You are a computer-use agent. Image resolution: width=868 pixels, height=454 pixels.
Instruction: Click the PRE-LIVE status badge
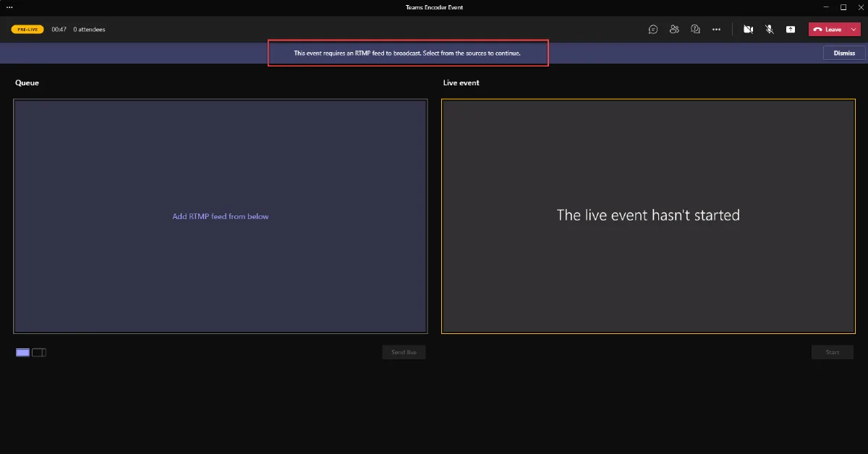28,30
